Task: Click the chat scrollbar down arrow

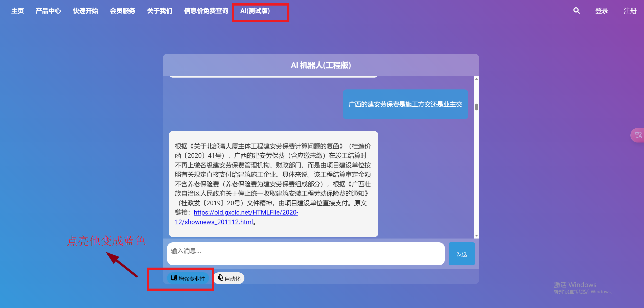Action: (x=476, y=235)
